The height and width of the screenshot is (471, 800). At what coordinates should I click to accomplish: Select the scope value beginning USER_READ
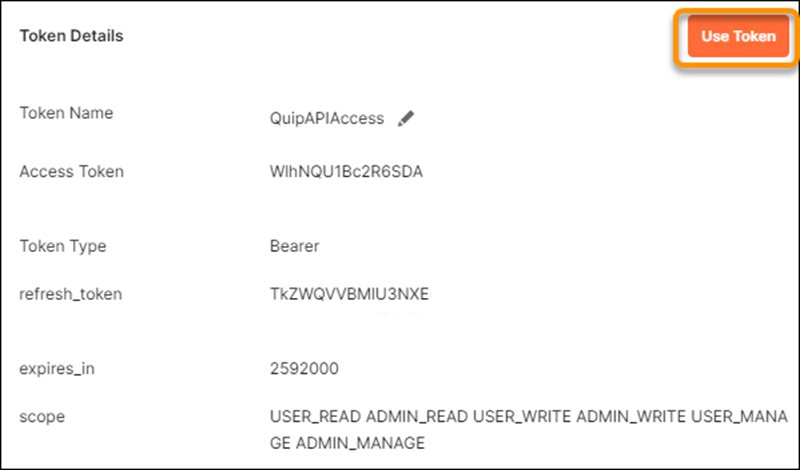click(x=529, y=430)
